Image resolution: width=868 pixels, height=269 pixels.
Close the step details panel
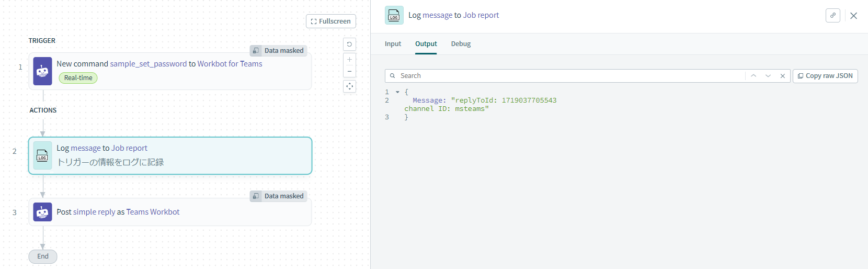pyautogui.click(x=854, y=16)
